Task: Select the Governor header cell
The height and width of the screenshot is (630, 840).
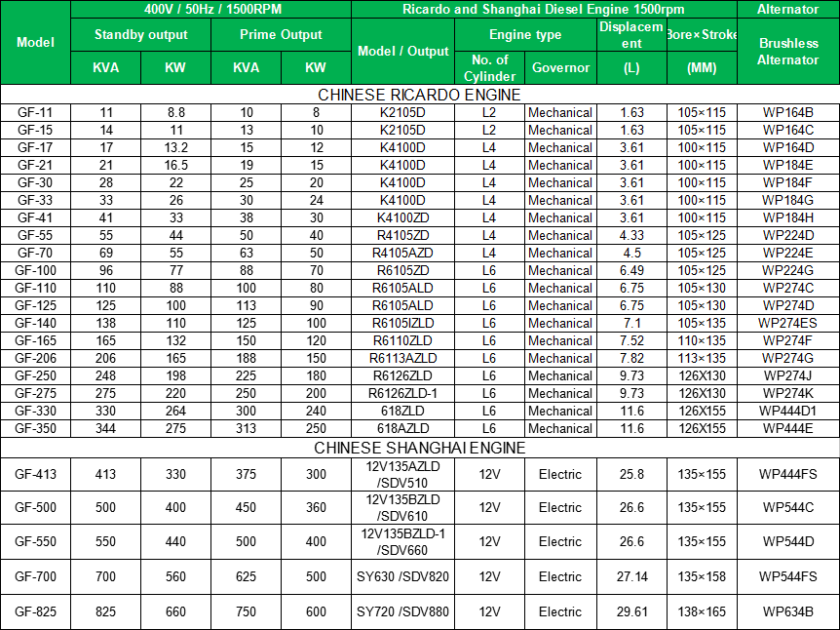Action: click(x=561, y=68)
